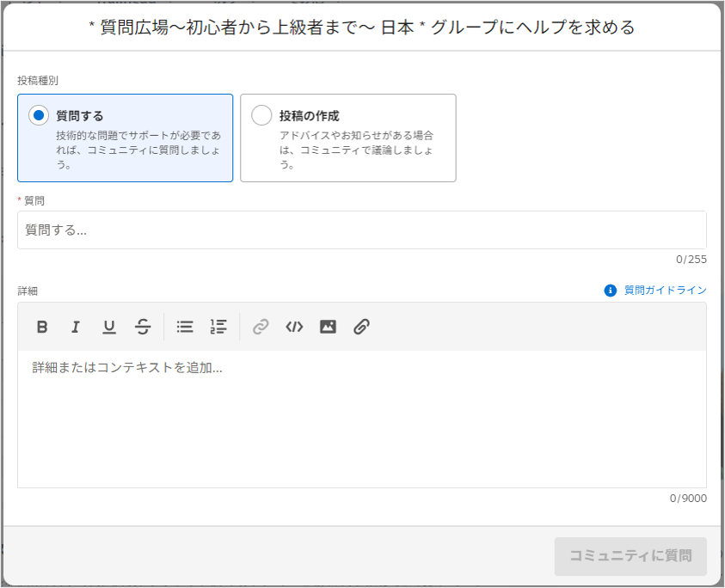The width and height of the screenshot is (725, 588).
Task: Click the 0/9000 details character counter
Action: point(688,499)
